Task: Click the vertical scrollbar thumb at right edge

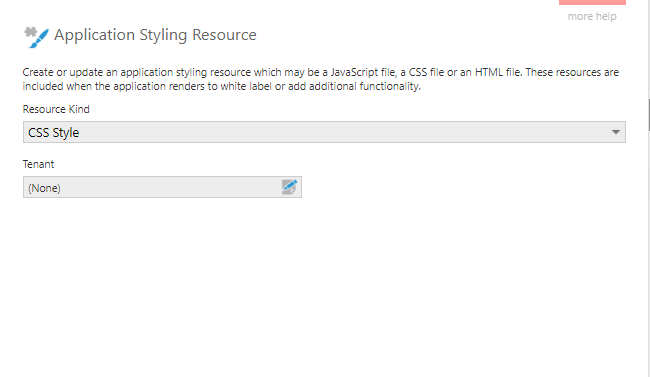Action: pos(649,115)
